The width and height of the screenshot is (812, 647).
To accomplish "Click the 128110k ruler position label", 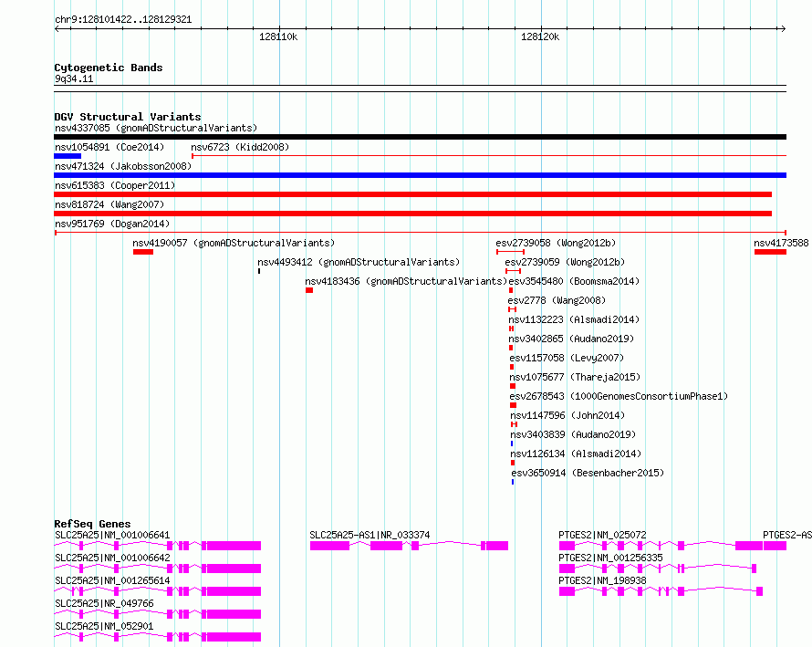I will 278,37.
